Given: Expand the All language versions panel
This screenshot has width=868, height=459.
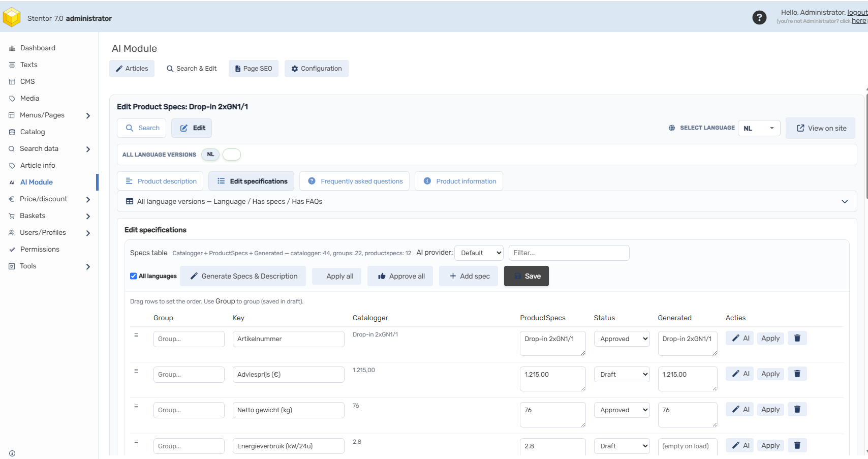Looking at the screenshot, I should [845, 202].
